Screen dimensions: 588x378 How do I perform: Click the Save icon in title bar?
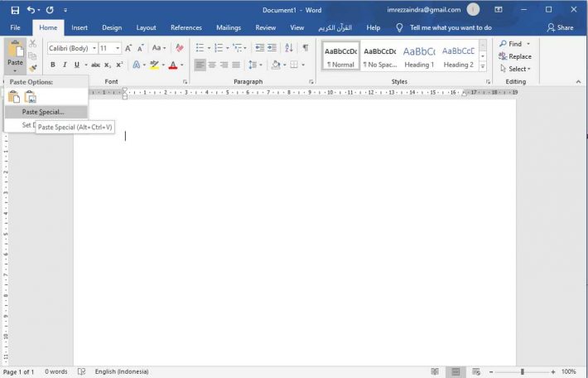point(15,10)
